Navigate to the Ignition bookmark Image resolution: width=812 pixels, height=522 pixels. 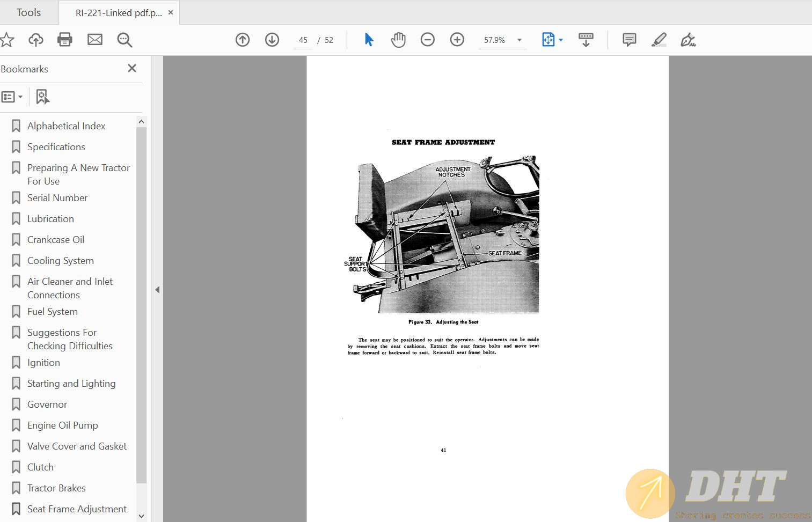(x=43, y=363)
